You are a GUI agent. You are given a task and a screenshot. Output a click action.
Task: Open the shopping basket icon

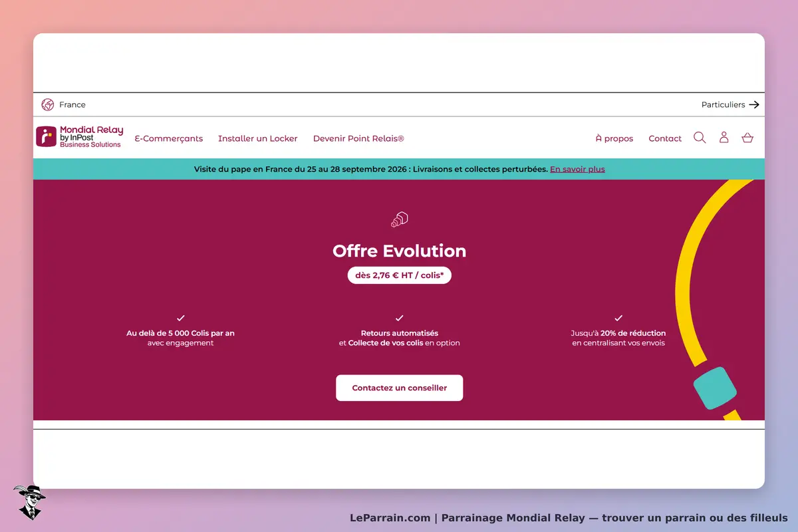coord(747,138)
